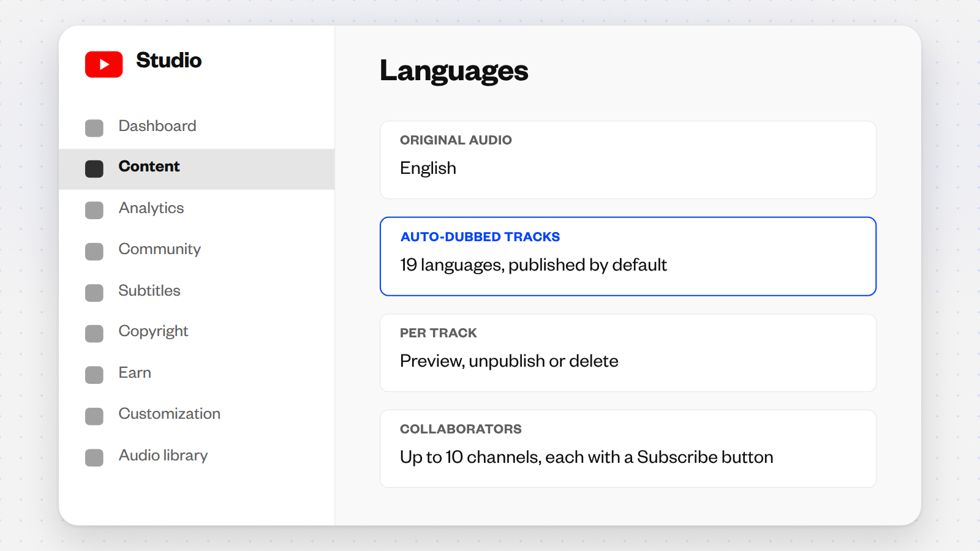The width and height of the screenshot is (980, 551).
Task: Click 'Up to 10 channels' description text
Action: [x=586, y=457]
